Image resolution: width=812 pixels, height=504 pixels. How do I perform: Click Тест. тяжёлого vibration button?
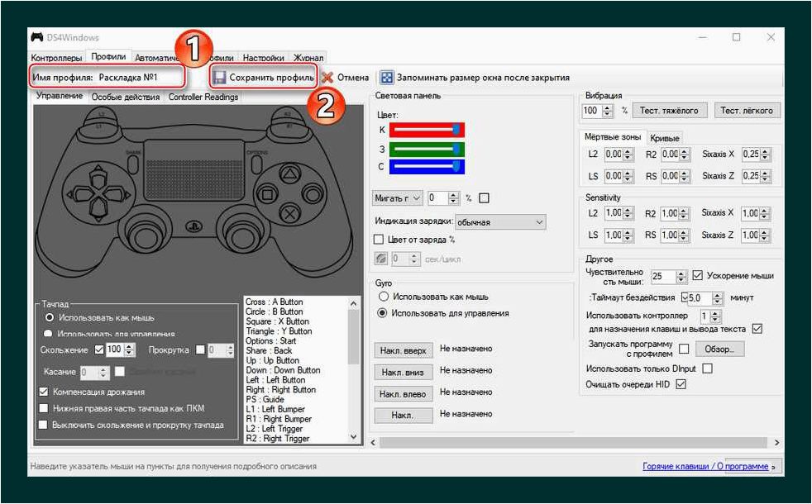click(x=669, y=110)
